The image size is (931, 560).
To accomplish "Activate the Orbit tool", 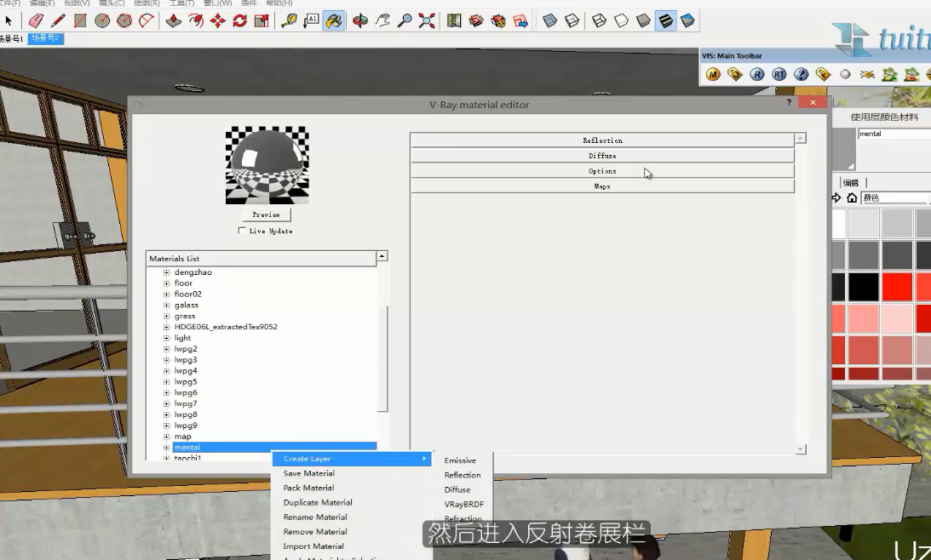I will [x=360, y=20].
